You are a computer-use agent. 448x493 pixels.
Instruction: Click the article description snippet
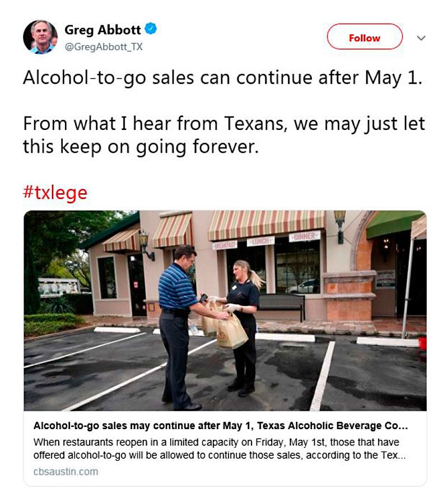pyautogui.click(x=220, y=449)
